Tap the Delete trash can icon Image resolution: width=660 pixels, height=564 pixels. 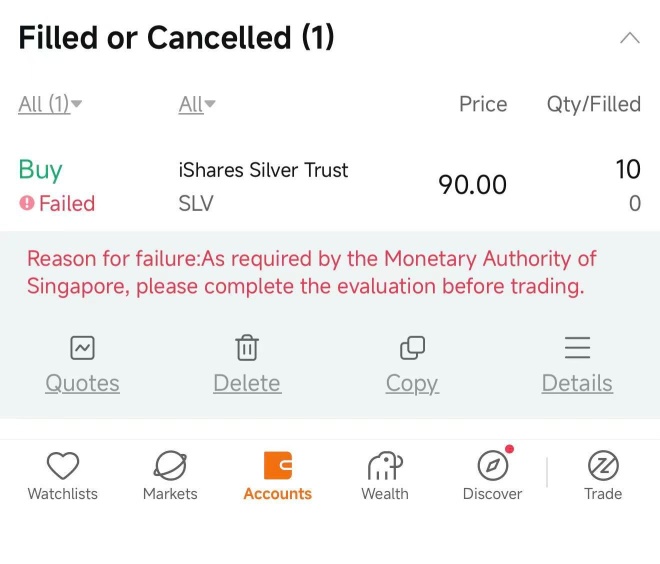(247, 348)
